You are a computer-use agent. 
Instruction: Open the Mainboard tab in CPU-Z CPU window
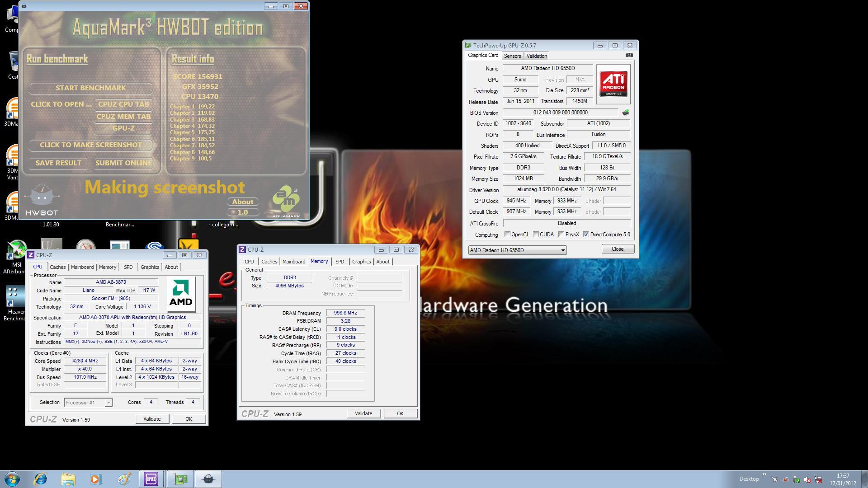click(82, 267)
